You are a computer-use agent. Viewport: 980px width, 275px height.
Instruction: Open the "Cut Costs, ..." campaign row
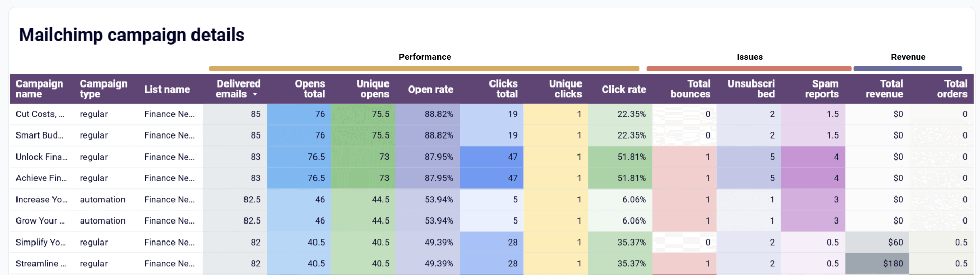pyautogui.click(x=40, y=114)
